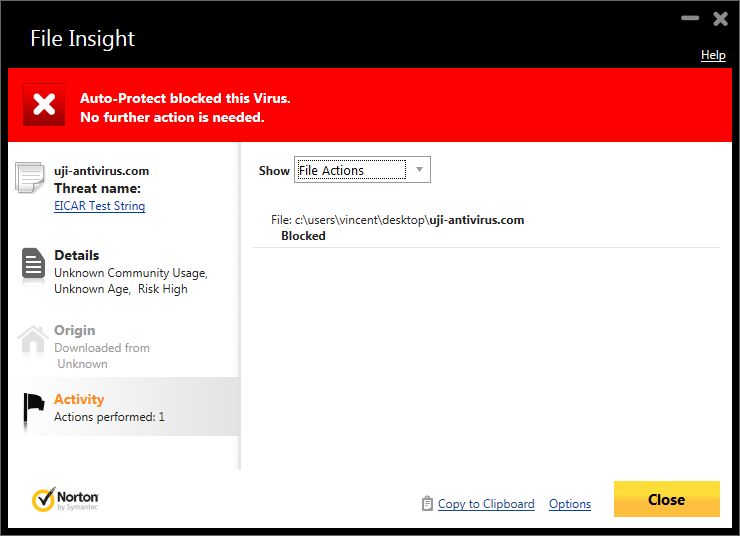Open the EICAR Test String link
This screenshot has height=536, width=740.
99,206
